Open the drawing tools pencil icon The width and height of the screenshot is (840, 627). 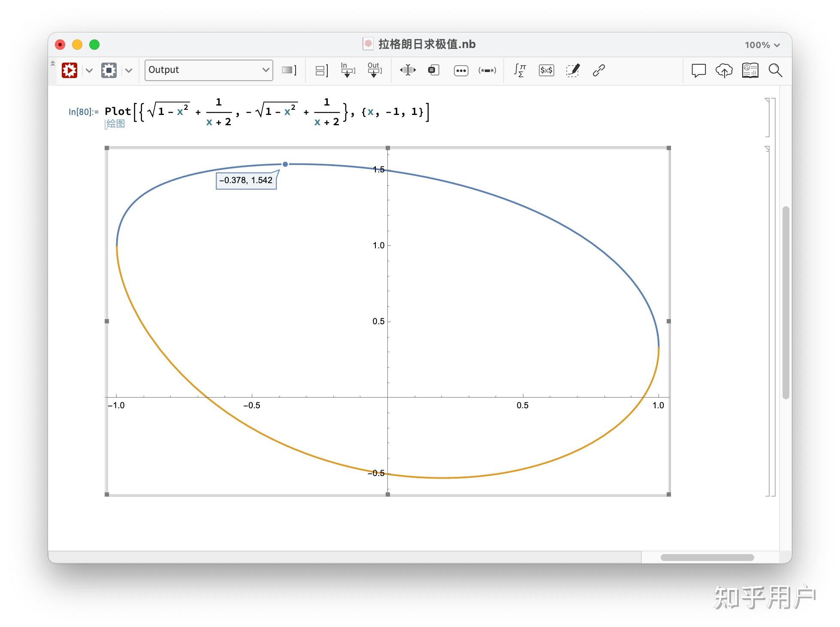(573, 70)
